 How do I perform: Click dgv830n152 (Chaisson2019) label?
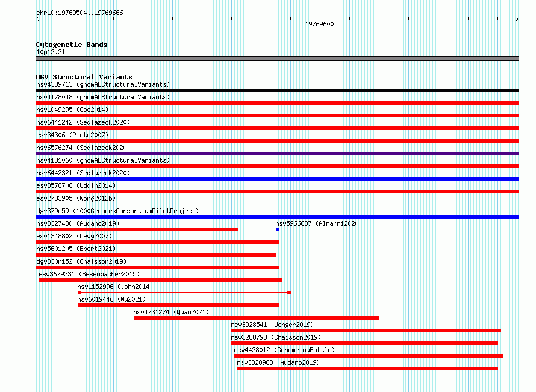[x=81, y=261]
